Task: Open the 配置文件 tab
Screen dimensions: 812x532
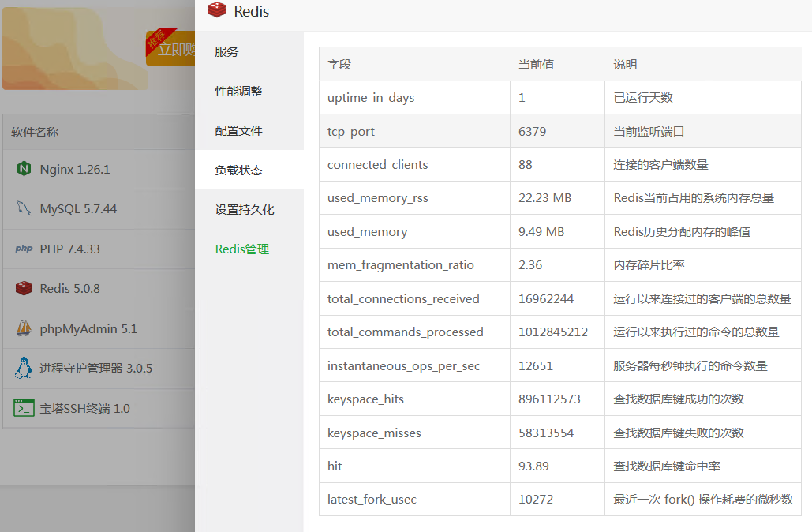Action: 249,130
